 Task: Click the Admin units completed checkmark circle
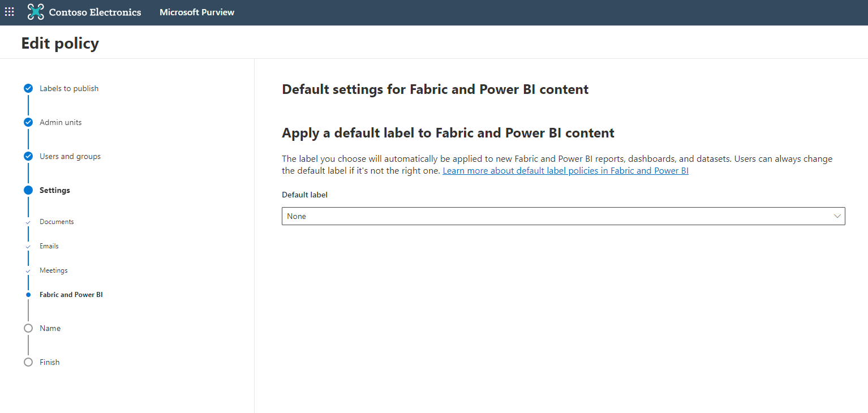28,122
